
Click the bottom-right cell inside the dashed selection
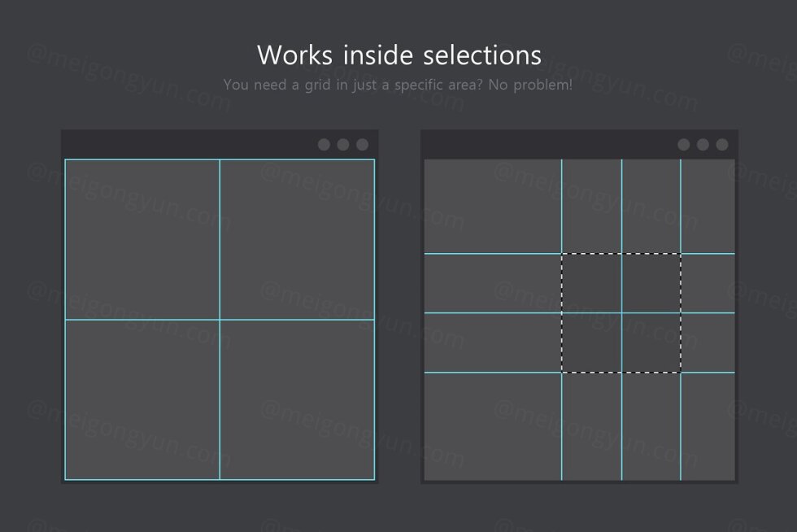[x=651, y=342]
